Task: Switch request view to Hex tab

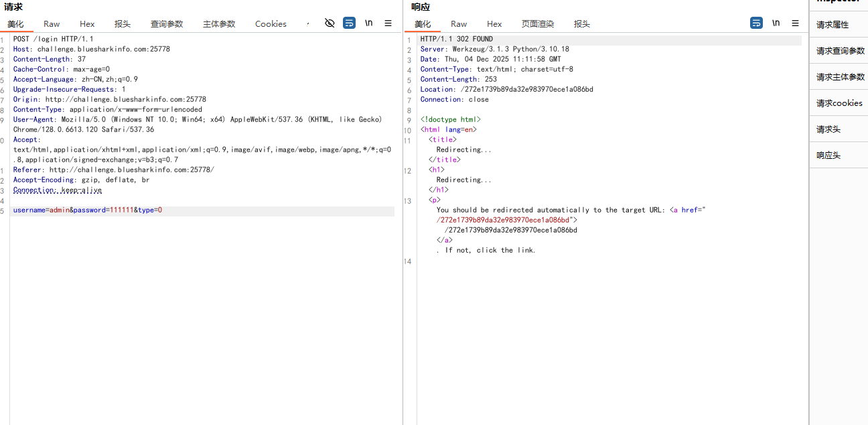Action: click(87, 23)
